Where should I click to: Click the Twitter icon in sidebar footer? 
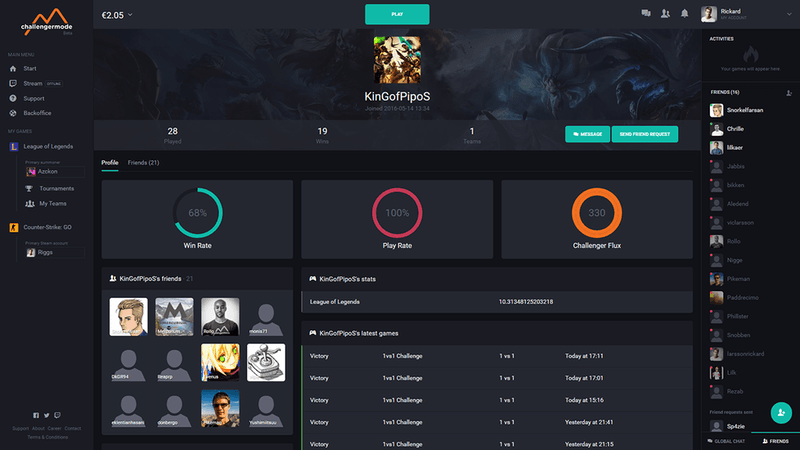pyautogui.click(x=46, y=415)
